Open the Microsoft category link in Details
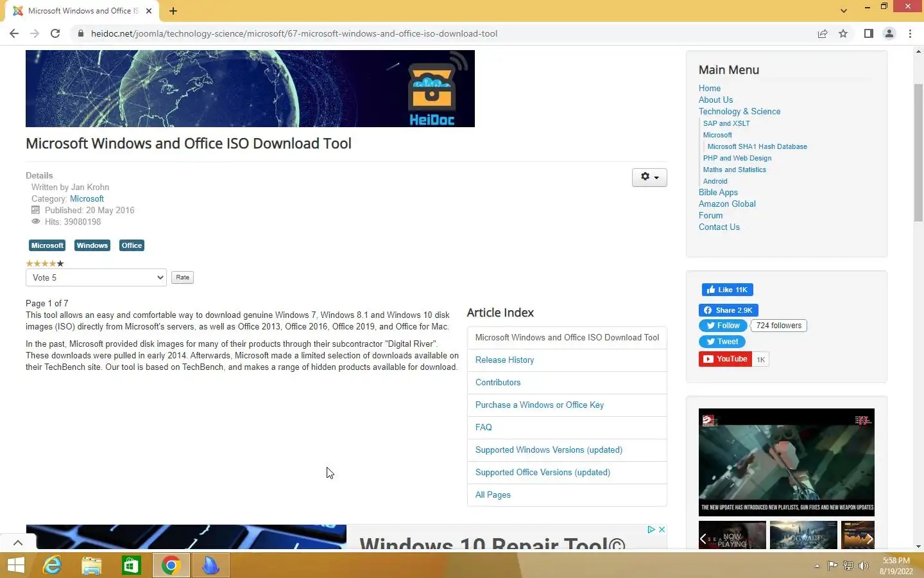The image size is (924, 578). tap(87, 199)
